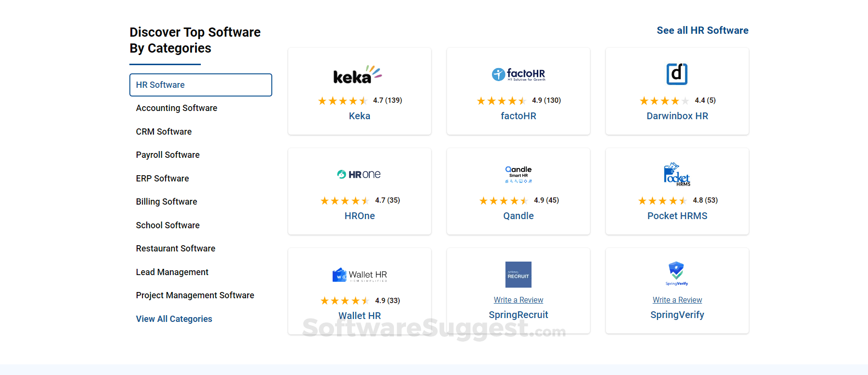868x375 pixels.
Task: Open the CRM Software category
Action: 164,132
